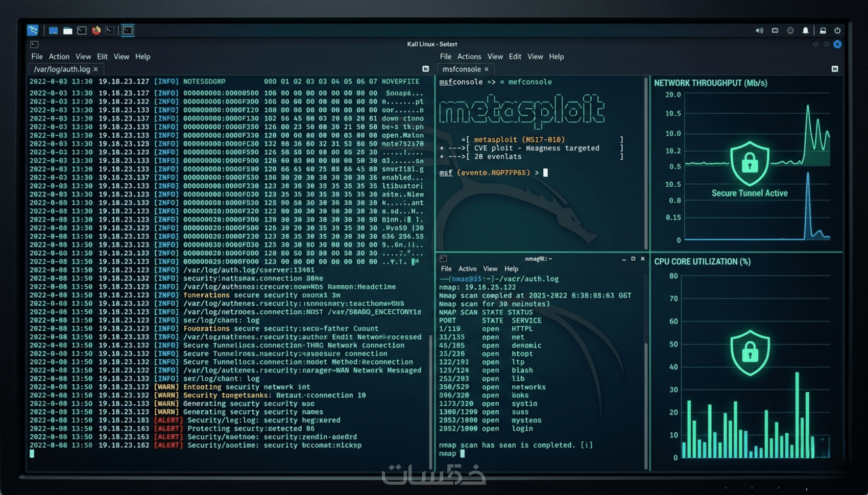Close the nmap window
The image size is (868, 495).
pos(643,259)
